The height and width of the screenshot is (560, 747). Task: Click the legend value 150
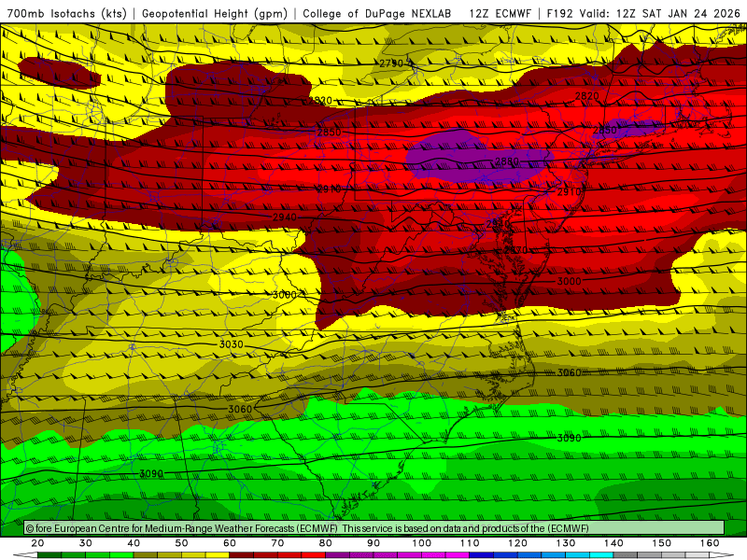[x=662, y=543]
